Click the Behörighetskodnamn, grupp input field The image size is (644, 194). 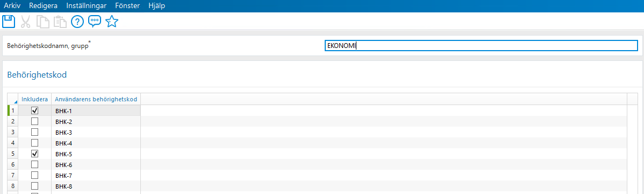click(x=481, y=46)
